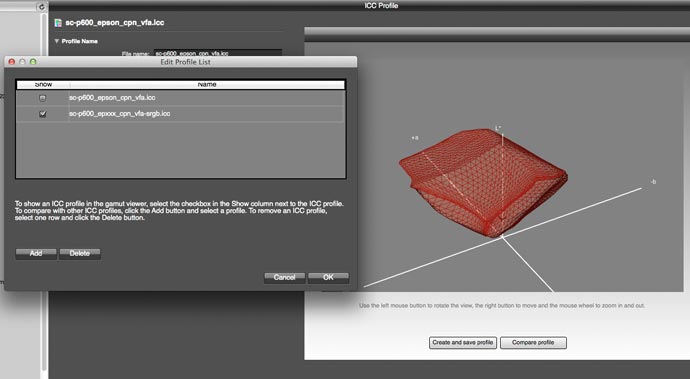Click the Compare profile button
Screen dimensions: 690x379
[x=533, y=342]
